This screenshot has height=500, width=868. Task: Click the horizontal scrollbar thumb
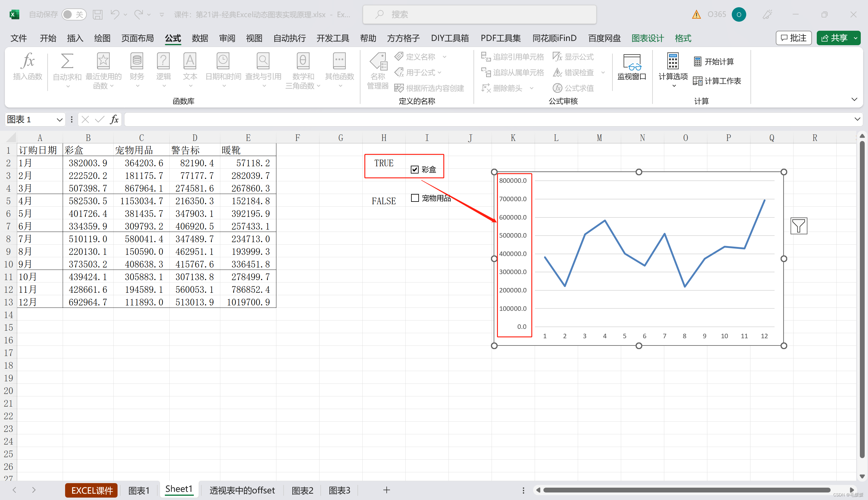coord(687,490)
